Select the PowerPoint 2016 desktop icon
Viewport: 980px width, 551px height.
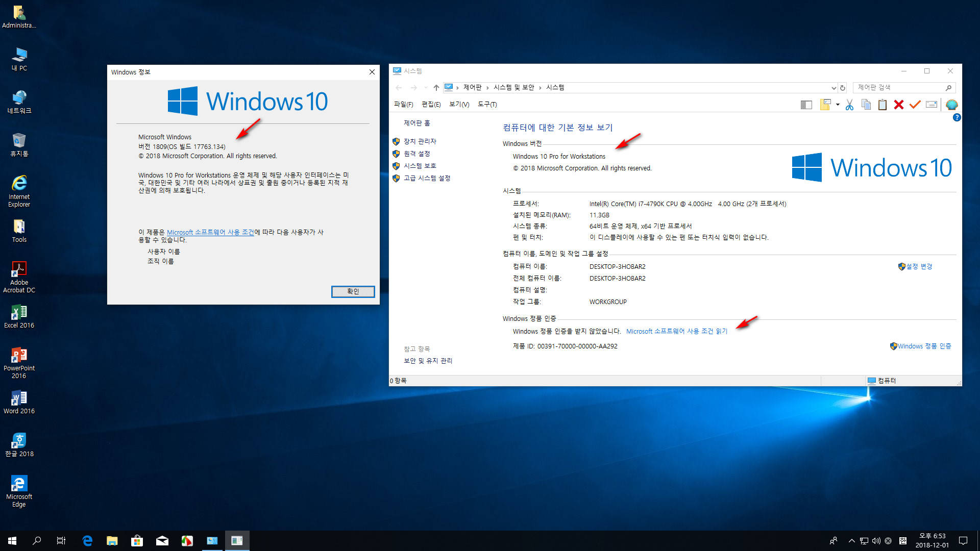[x=19, y=363]
